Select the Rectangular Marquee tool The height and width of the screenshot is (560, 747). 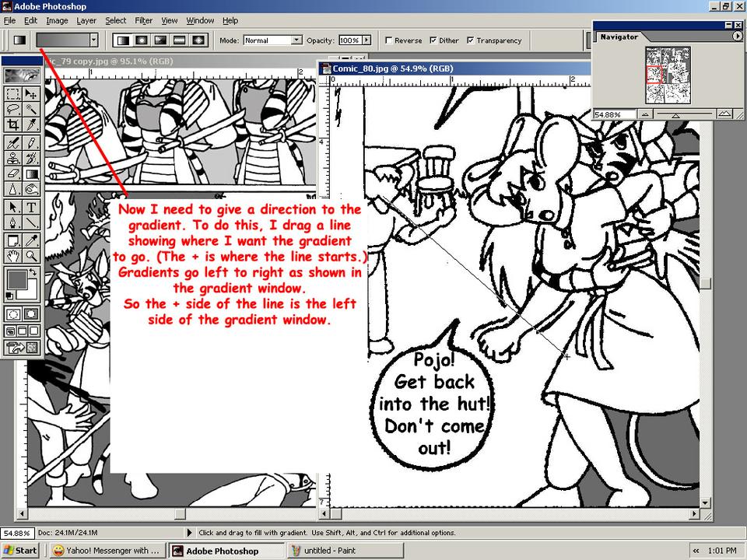coord(13,94)
